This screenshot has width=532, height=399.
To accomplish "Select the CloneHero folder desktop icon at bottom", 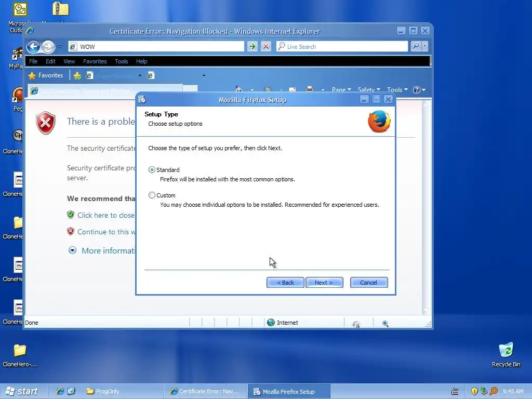I will pos(20,355).
